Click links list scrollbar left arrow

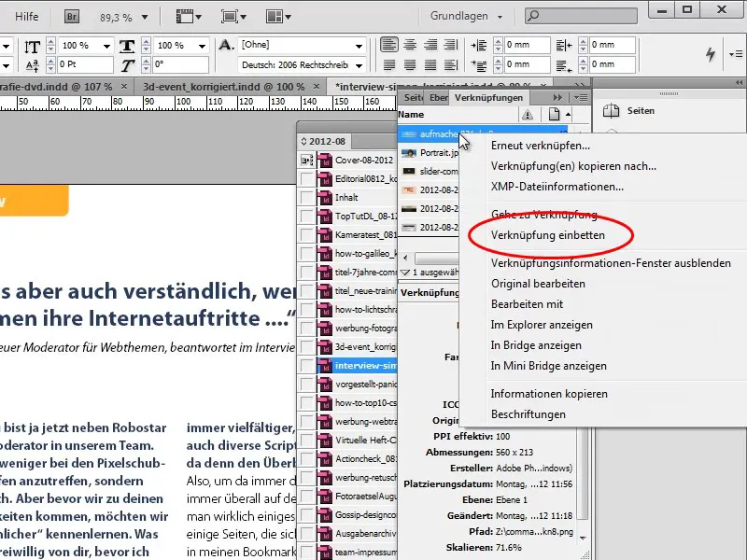click(x=405, y=259)
